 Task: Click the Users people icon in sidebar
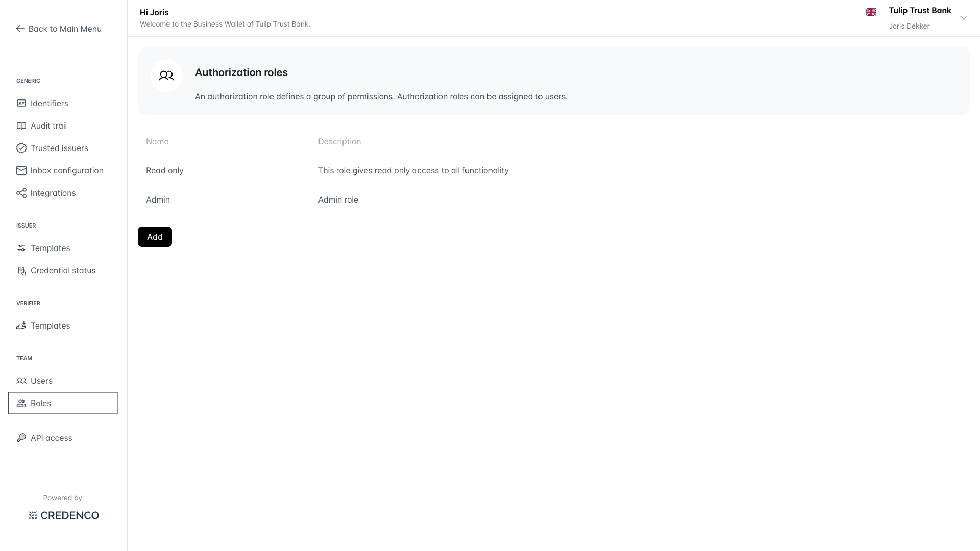(x=21, y=381)
